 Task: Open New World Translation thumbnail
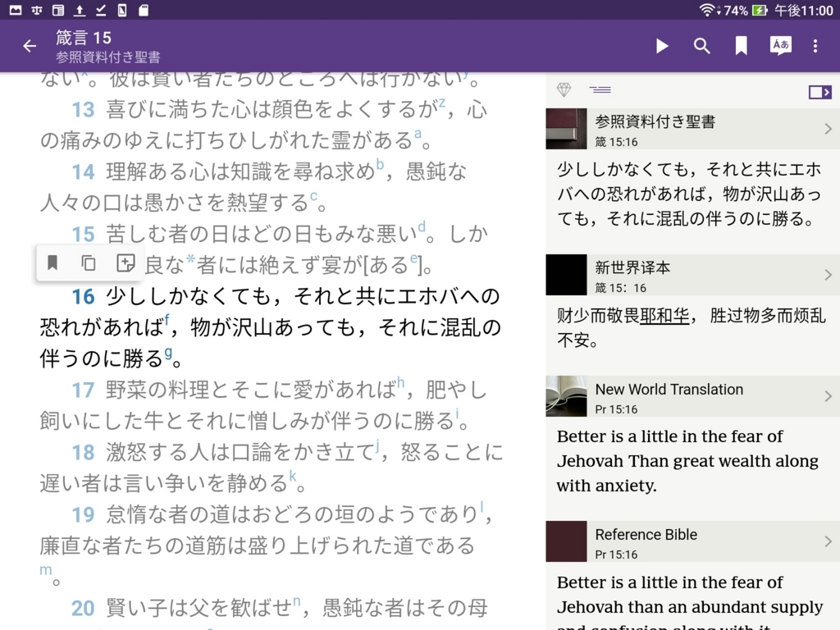(x=566, y=396)
